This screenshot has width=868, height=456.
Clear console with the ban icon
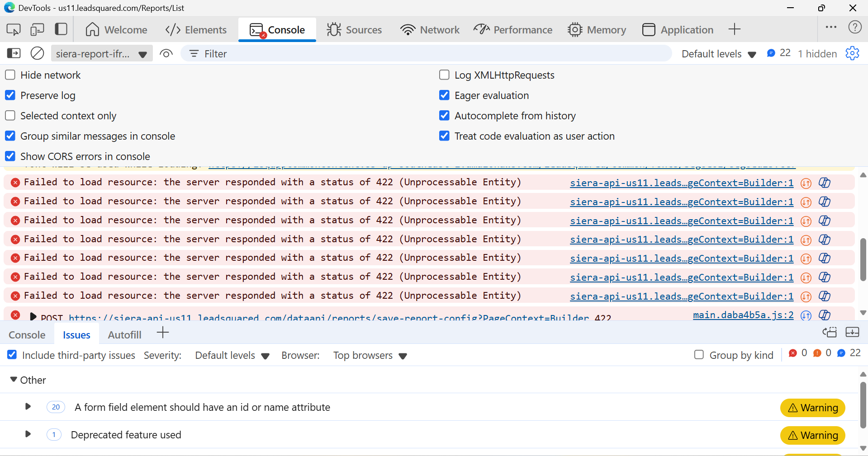(x=37, y=54)
